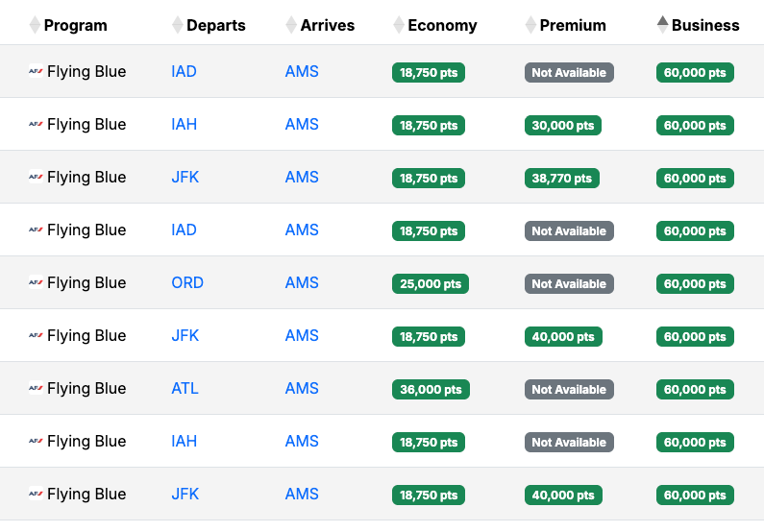Click AMS arrival link in first row

[302, 72]
